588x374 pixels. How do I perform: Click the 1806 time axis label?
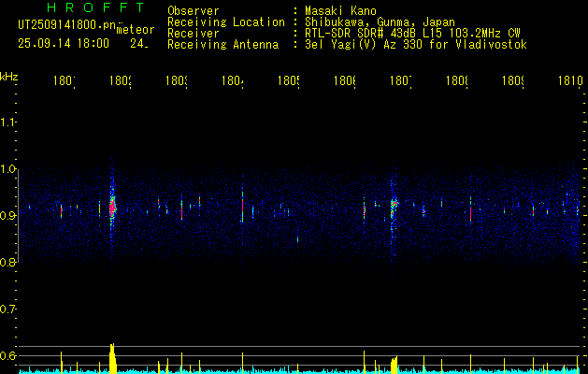coord(345,80)
